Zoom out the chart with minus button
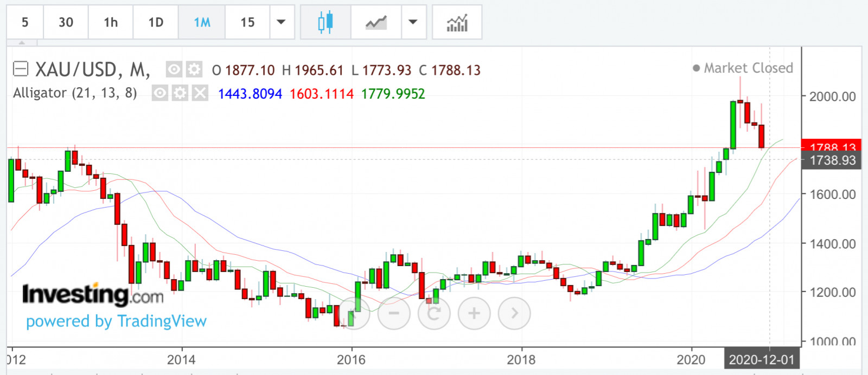The height and width of the screenshot is (375, 868). coord(394,313)
